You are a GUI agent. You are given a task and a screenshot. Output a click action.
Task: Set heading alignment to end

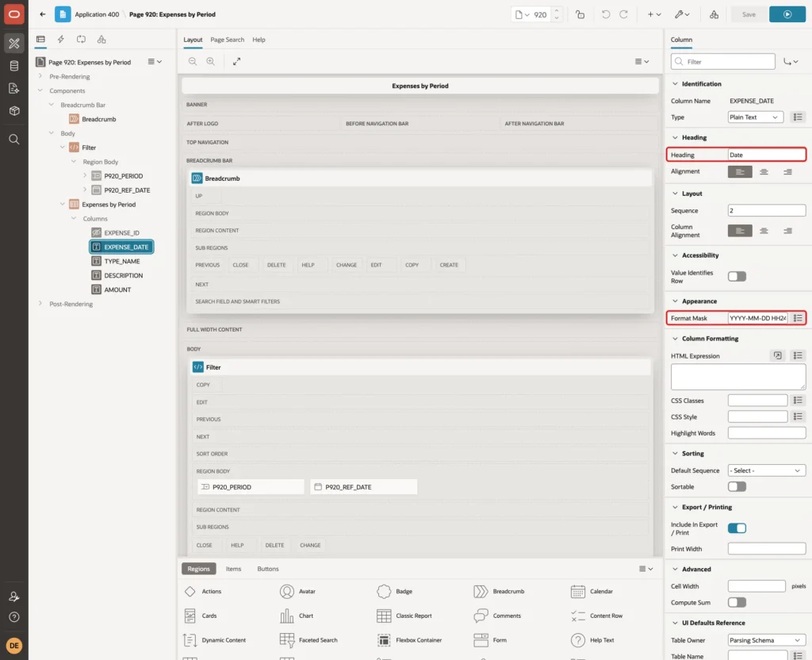click(787, 171)
